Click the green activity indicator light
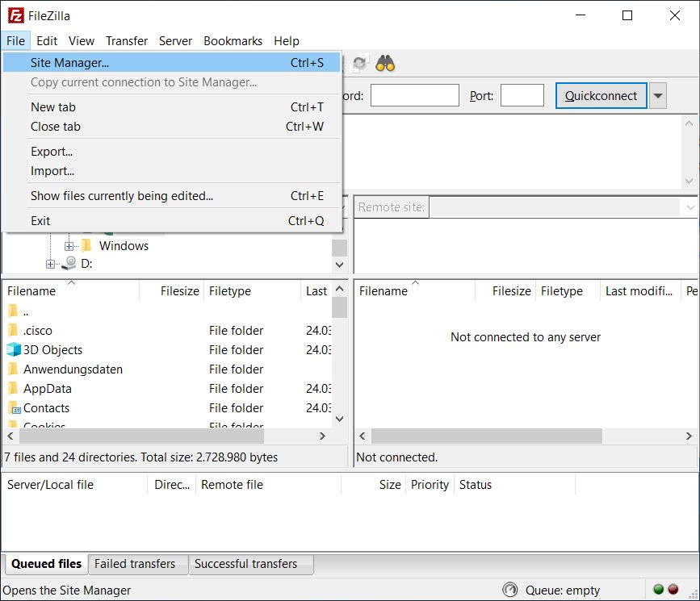This screenshot has height=601, width=700. point(658,590)
